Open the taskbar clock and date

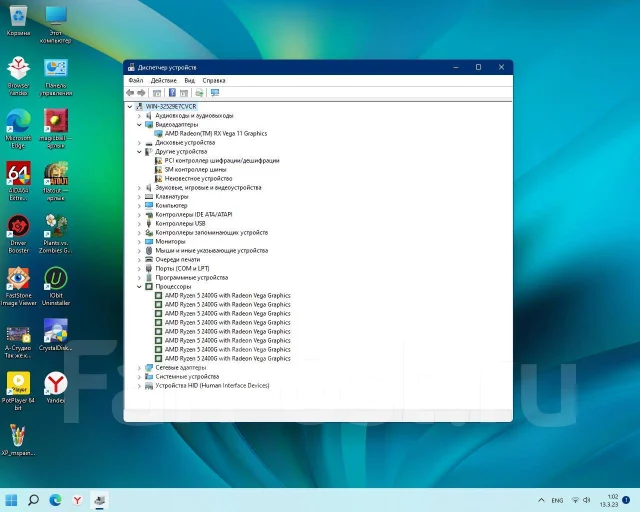click(x=609, y=501)
